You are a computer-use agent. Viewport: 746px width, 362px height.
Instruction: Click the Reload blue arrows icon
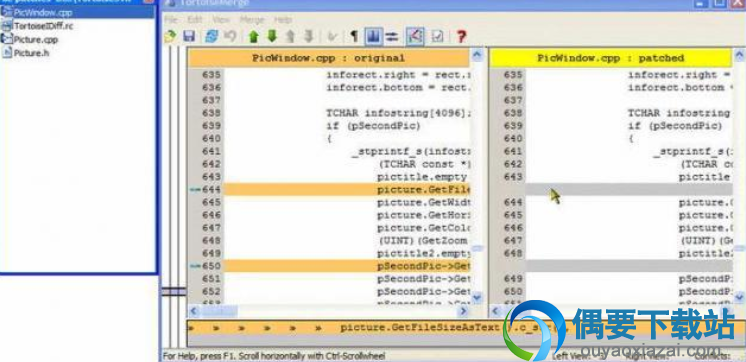pos(212,36)
